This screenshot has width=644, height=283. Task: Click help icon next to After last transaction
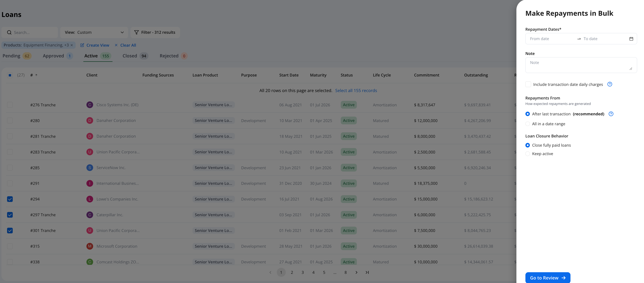pos(611,114)
